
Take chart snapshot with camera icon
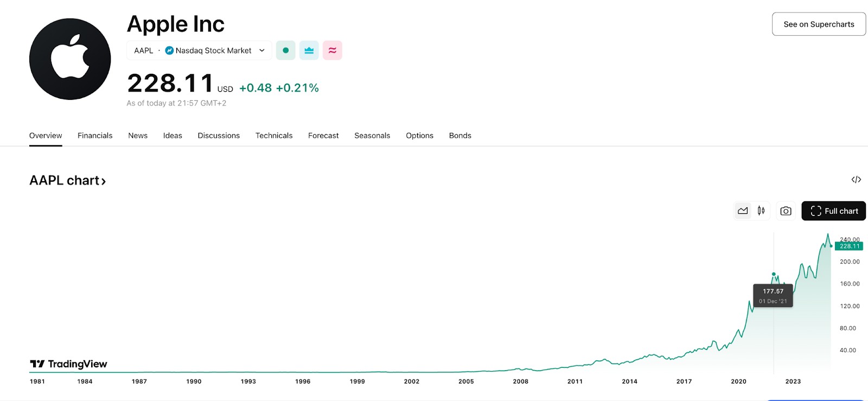coord(786,211)
